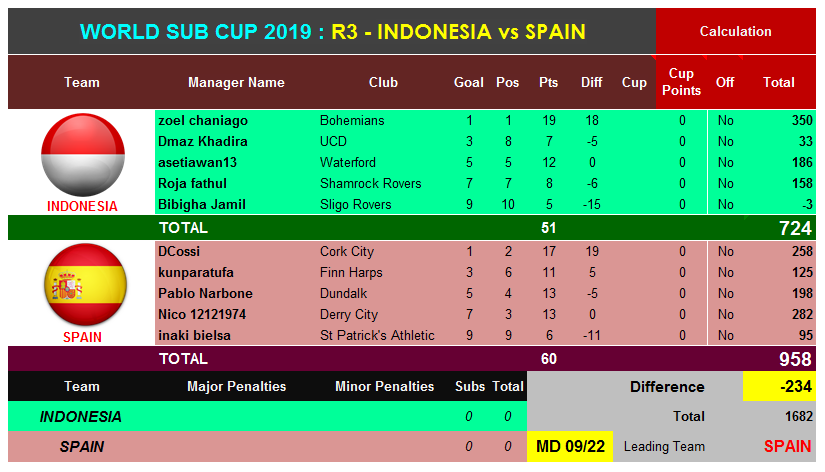Select Spain total value 958
825x472 pixels.
795,359
